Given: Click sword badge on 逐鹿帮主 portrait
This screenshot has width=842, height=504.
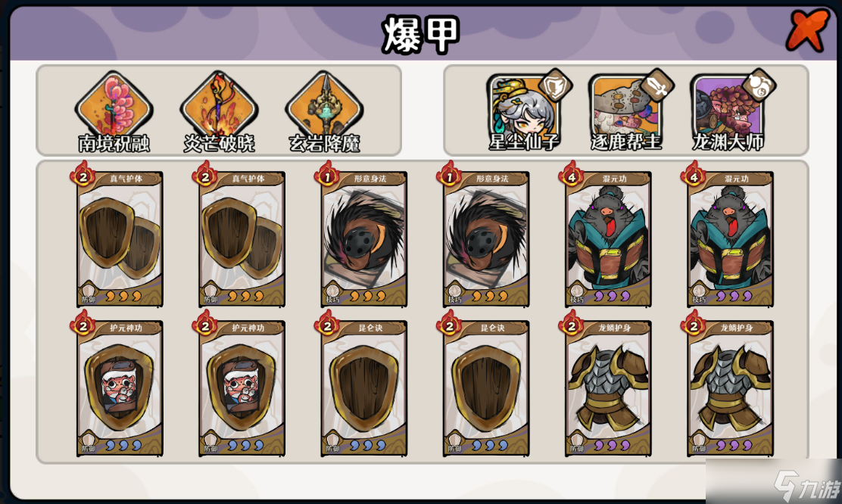Looking at the screenshot, I should click(x=657, y=85).
